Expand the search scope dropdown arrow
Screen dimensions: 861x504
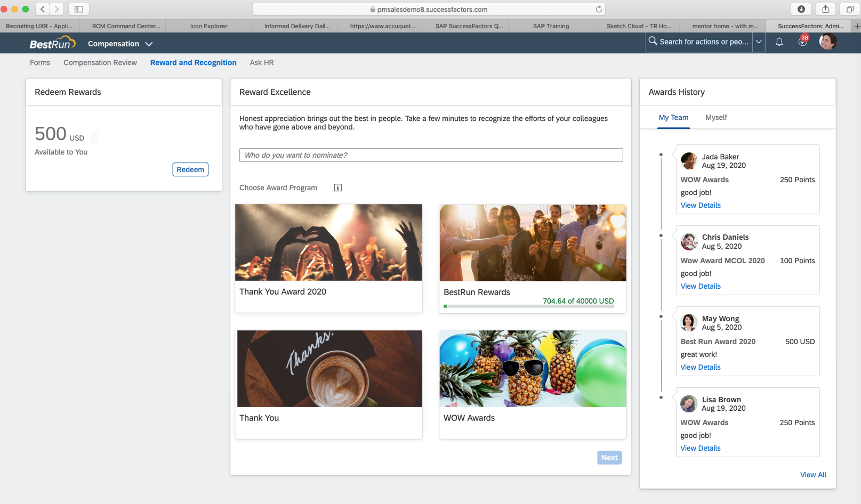point(759,42)
